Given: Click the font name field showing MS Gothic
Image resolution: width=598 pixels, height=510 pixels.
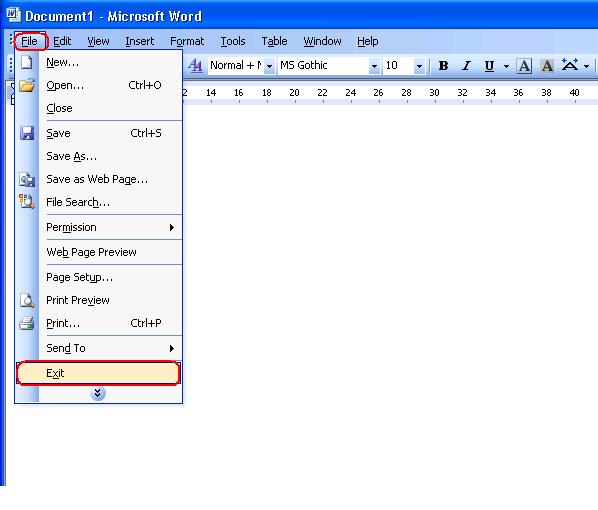Looking at the screenshot, I should tap(323, 66).
